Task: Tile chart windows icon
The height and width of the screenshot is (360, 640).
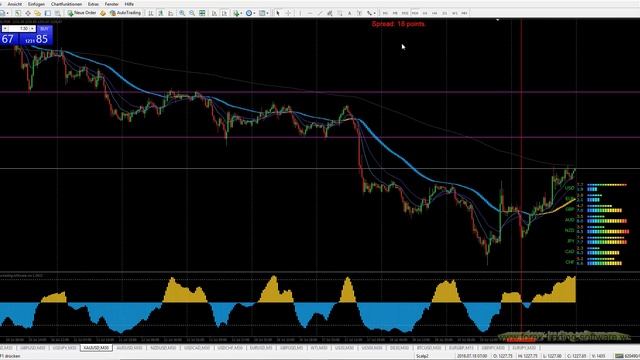Action: (202, 13)
